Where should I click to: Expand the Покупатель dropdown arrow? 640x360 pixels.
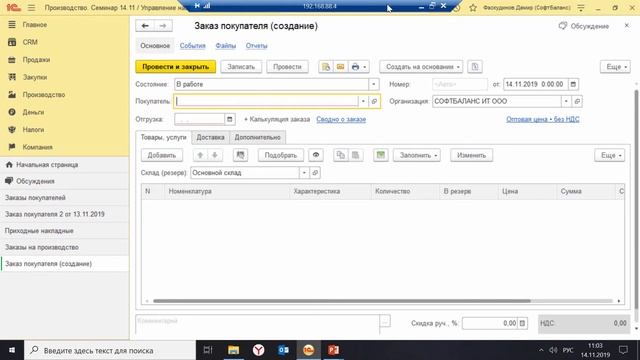point(363,101)
